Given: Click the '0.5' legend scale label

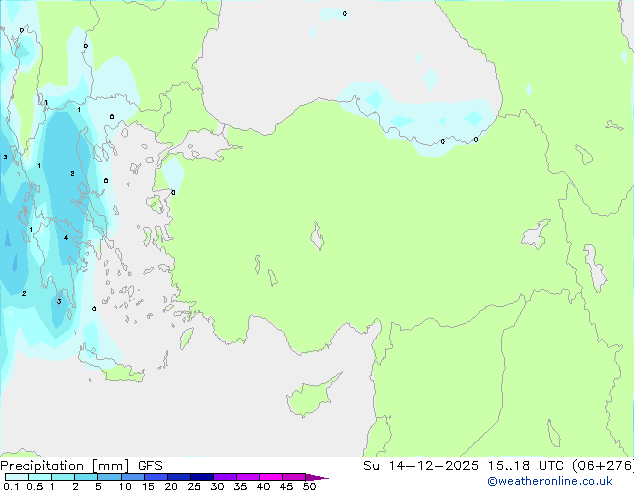Looking at the screenshot, I should point(34,486).
